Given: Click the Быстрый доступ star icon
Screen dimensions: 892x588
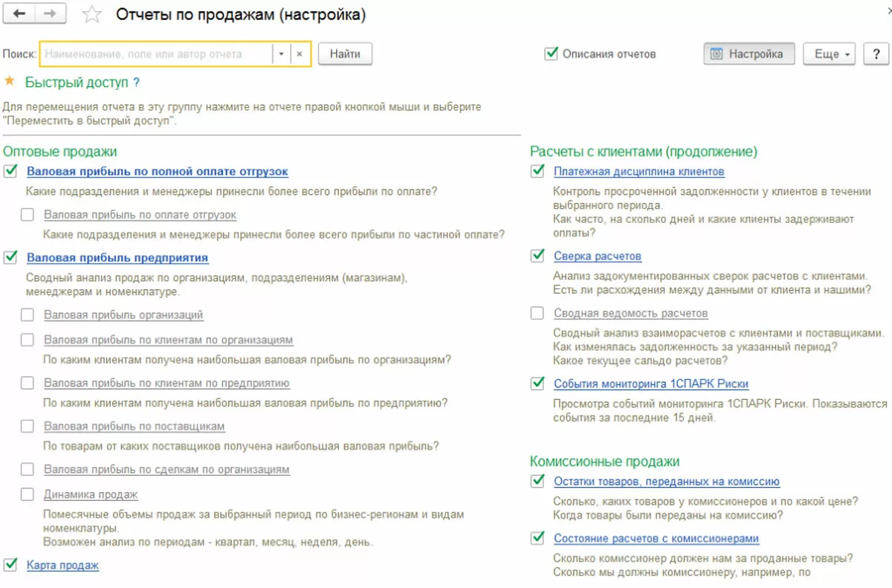Looking at the screenshot, I should (x=10, y=82).
